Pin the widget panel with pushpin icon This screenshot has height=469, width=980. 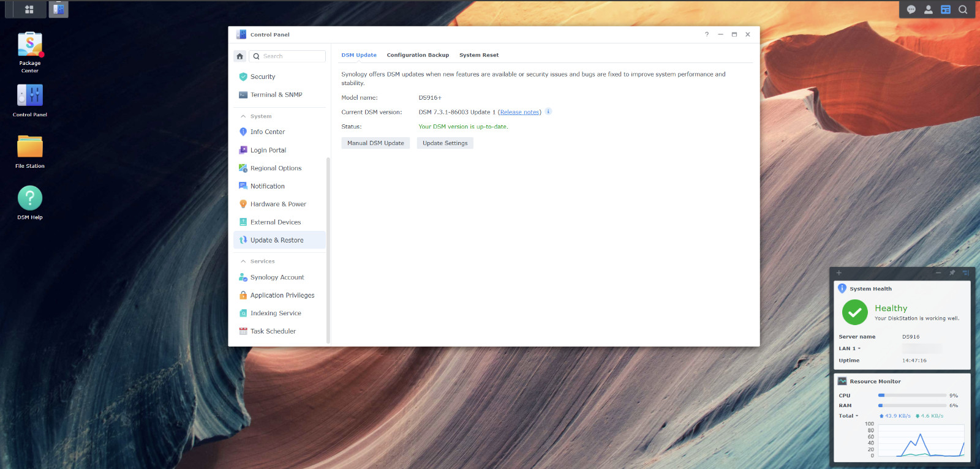(951, 273)
